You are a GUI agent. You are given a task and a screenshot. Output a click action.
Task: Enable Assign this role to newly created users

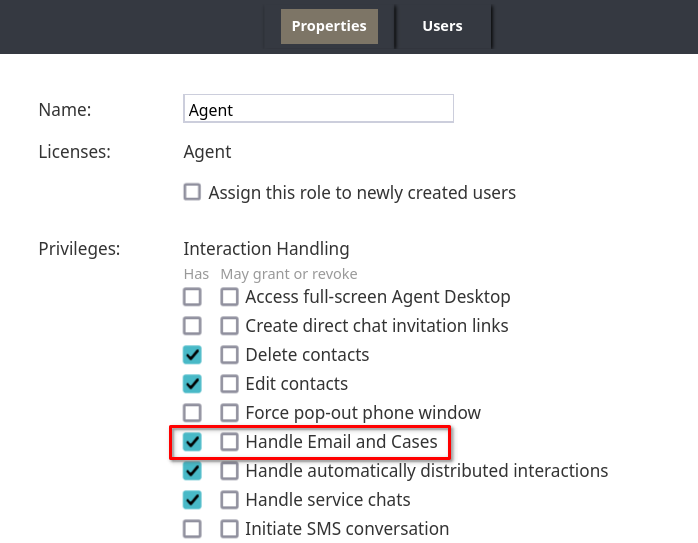[192, 192]
